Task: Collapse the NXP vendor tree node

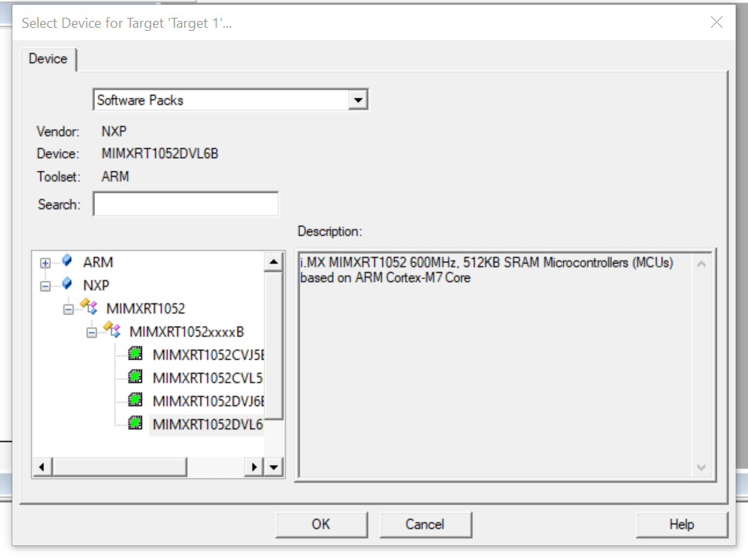Action: pos(46,287)
